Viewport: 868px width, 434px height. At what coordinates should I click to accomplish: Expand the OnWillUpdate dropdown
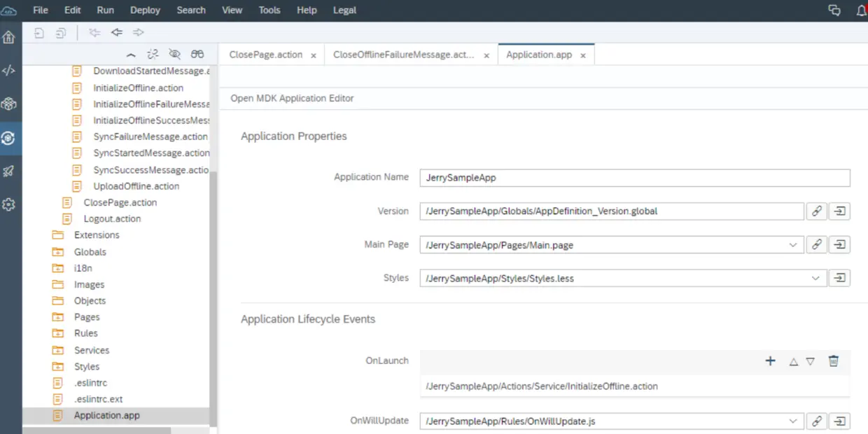[793, 421]
